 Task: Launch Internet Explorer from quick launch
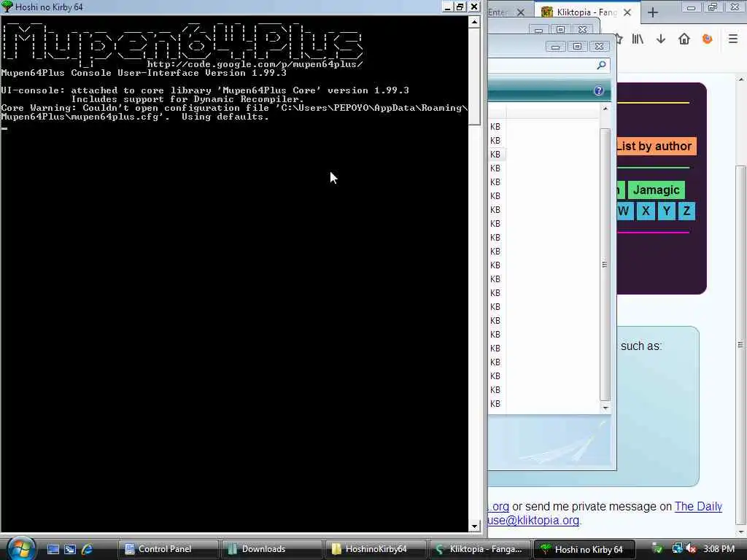pyautogui.click(x=87, y=549)
